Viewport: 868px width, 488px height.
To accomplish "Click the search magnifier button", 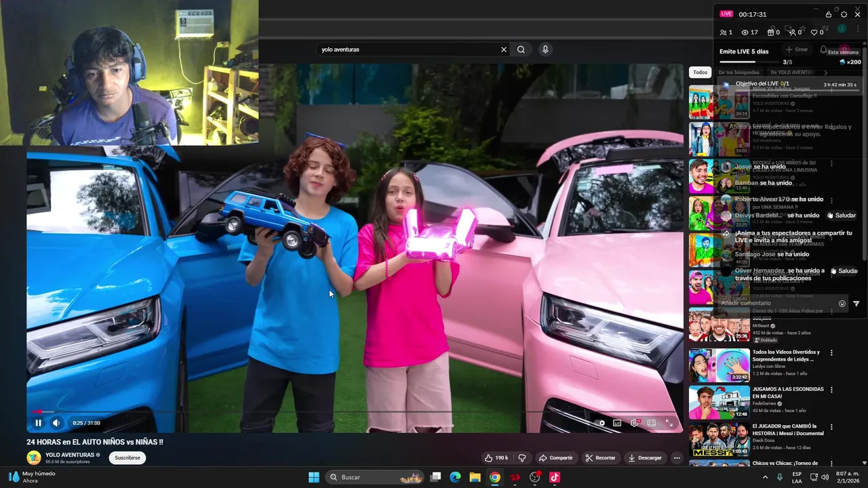I will 521,49.
